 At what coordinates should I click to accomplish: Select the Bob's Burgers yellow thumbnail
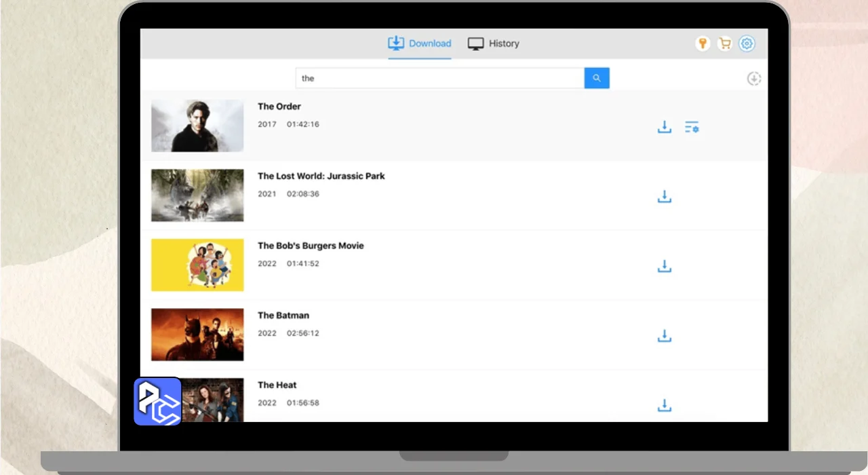[197, 265]
